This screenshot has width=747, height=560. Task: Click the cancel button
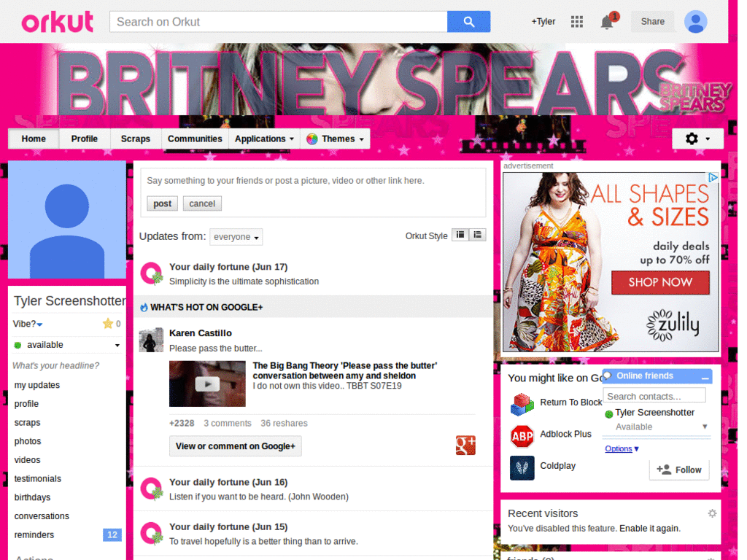[202, 203]
